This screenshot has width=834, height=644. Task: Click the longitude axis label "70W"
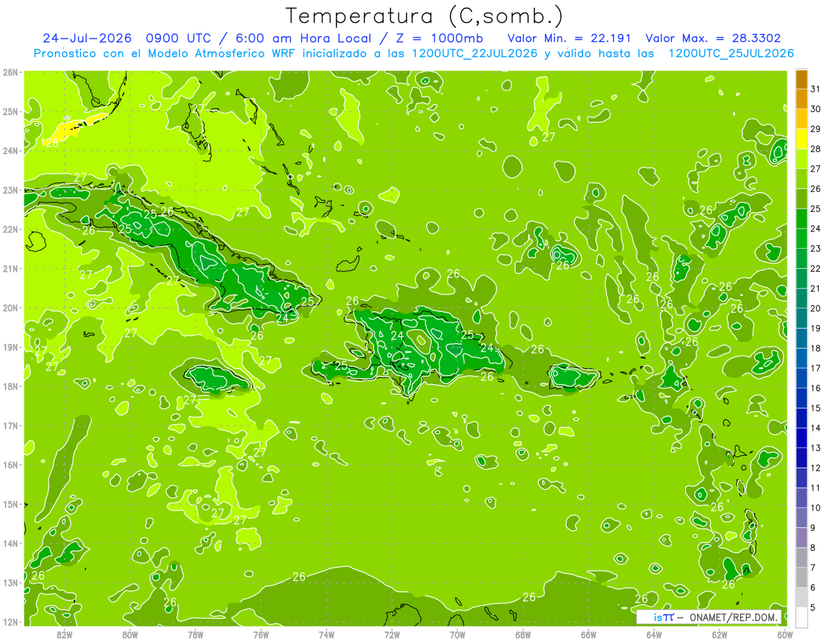click(x=457, y=634)
